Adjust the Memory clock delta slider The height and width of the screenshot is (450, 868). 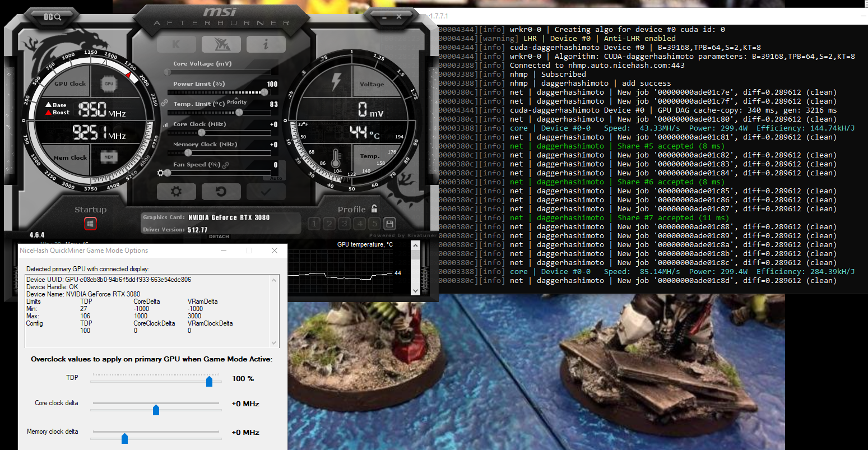coord(124,439)
